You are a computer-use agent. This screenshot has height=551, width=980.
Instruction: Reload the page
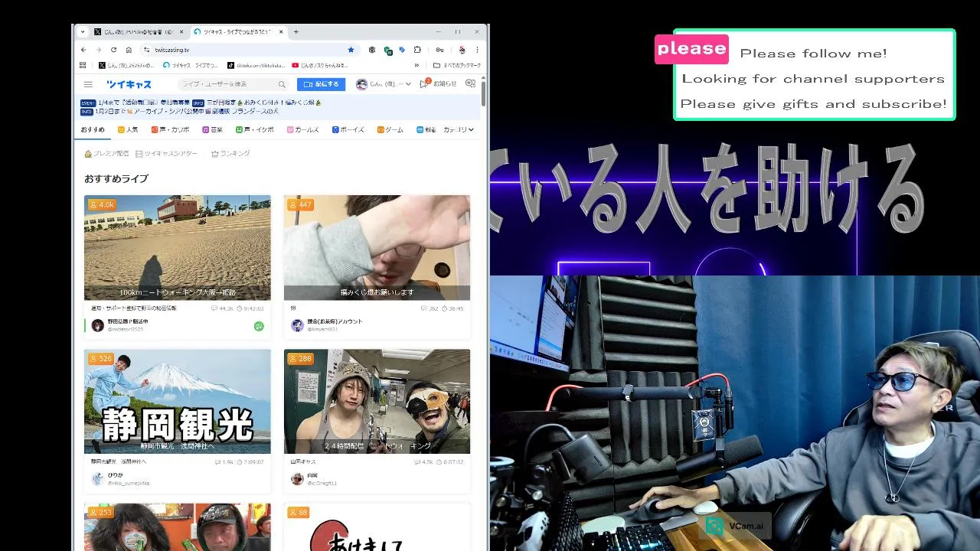(113, 50)
